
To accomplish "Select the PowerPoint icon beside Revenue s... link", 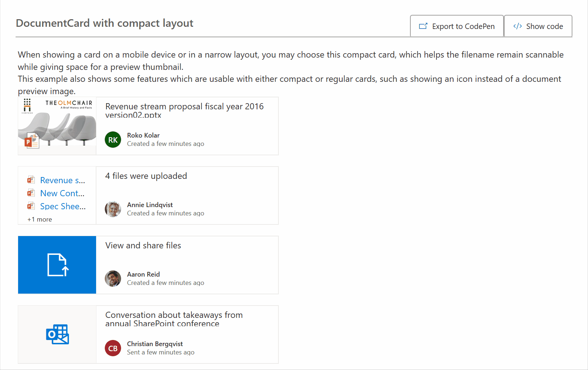I will coord(31,179).
